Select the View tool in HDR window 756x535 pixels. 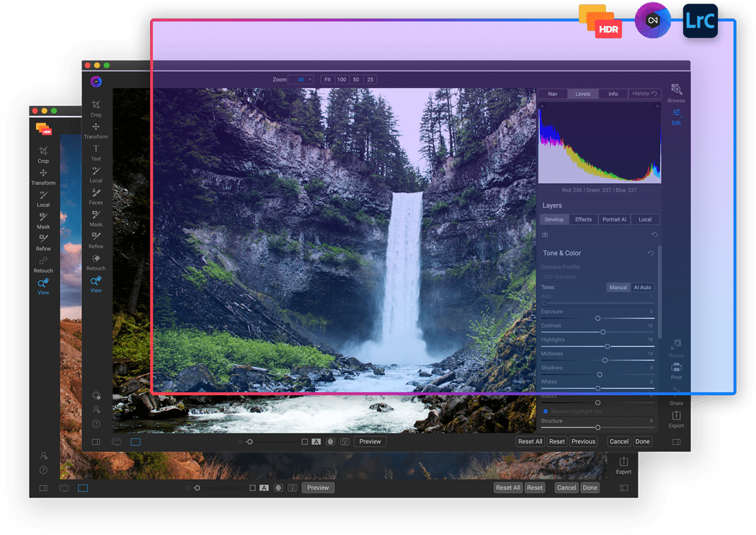(x=43, y=286)
